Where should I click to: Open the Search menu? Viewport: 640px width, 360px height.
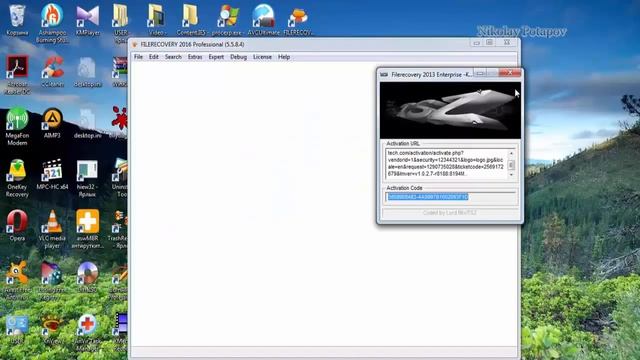point(173,57)
